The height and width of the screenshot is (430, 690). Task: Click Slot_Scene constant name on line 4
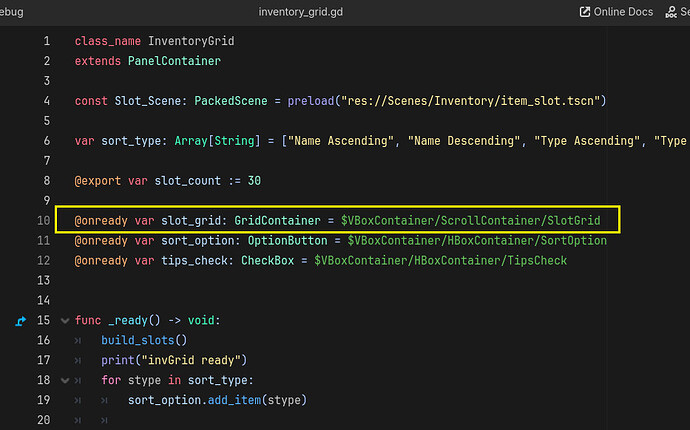[147, 101]
